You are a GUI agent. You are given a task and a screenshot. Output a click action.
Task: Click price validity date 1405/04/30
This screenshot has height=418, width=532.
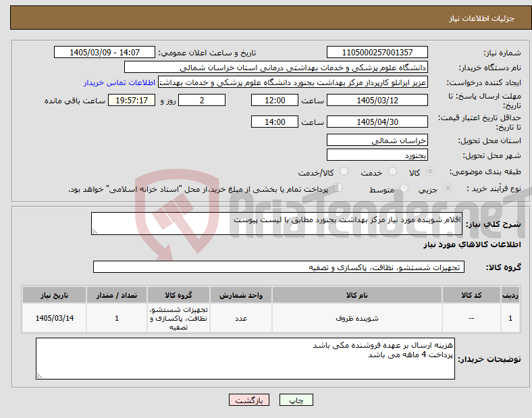tap(377, 122)
